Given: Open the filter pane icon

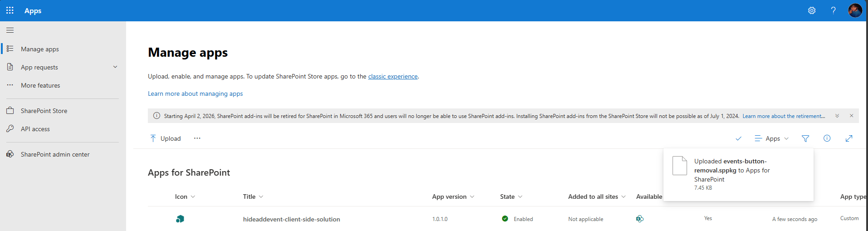Looking at the screenshot, I should [x=805, y=138].
